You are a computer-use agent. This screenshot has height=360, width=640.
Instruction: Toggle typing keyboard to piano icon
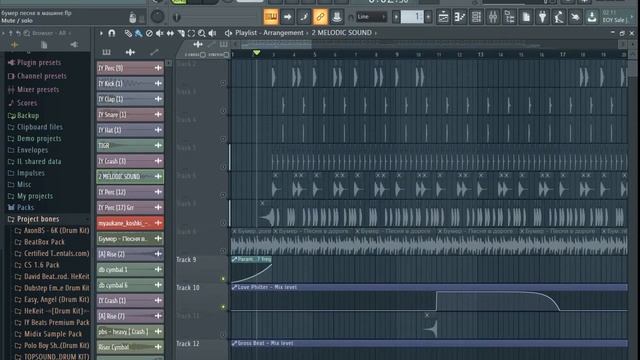click(271, 17)
